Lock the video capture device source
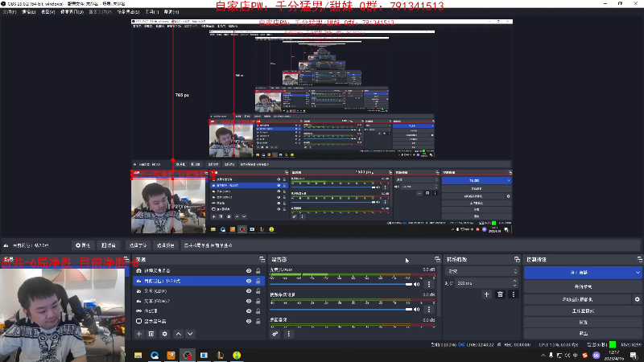The image size is (644, 362). [x=258, y=271]
